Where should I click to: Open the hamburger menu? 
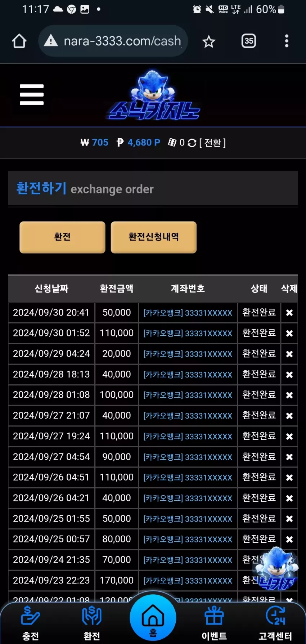point(32,95)
